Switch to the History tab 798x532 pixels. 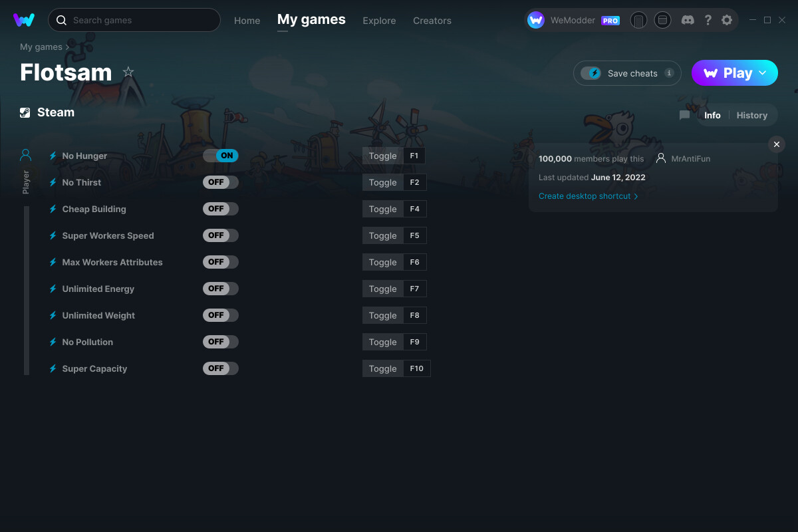[x=752, y=115]
